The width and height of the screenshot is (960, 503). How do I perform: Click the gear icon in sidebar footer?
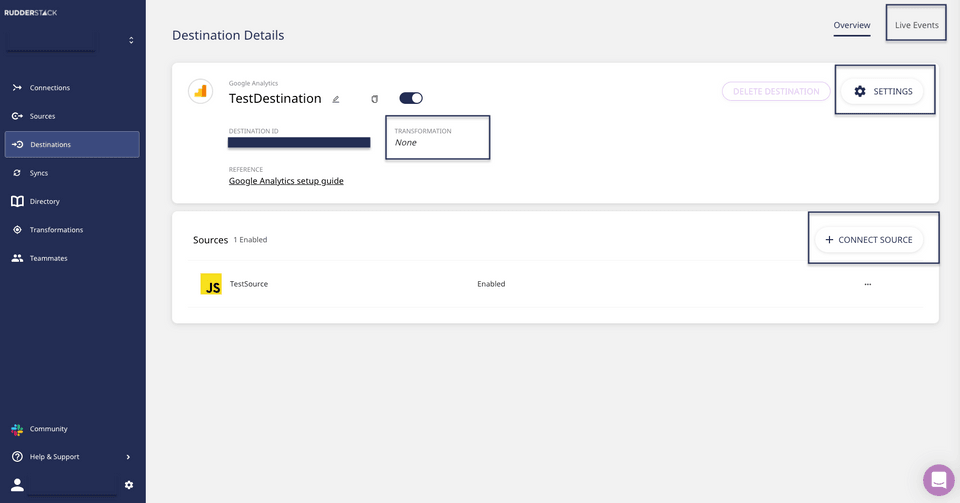tap(129, 485)
